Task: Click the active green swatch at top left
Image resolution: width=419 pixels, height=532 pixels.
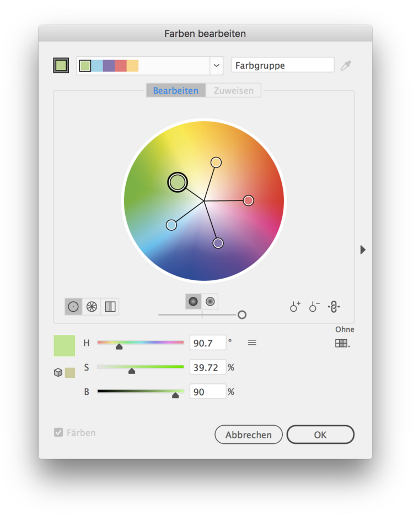Action: (61, 65)
